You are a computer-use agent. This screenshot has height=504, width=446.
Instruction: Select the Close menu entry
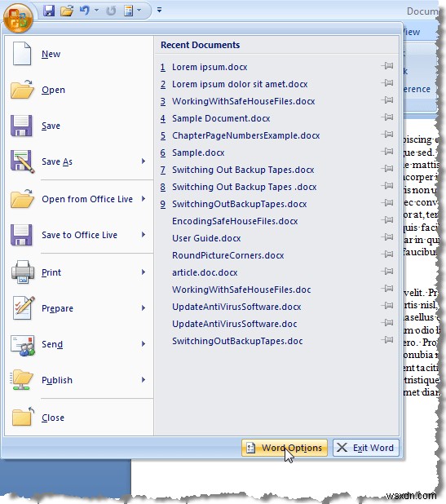click(x=79, y=418)
